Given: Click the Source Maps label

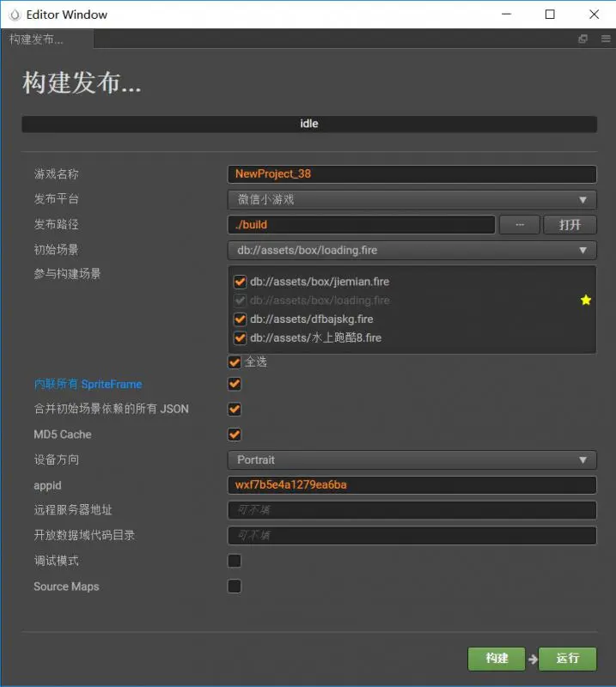Looking at the screenshot, I should point(67,587).
